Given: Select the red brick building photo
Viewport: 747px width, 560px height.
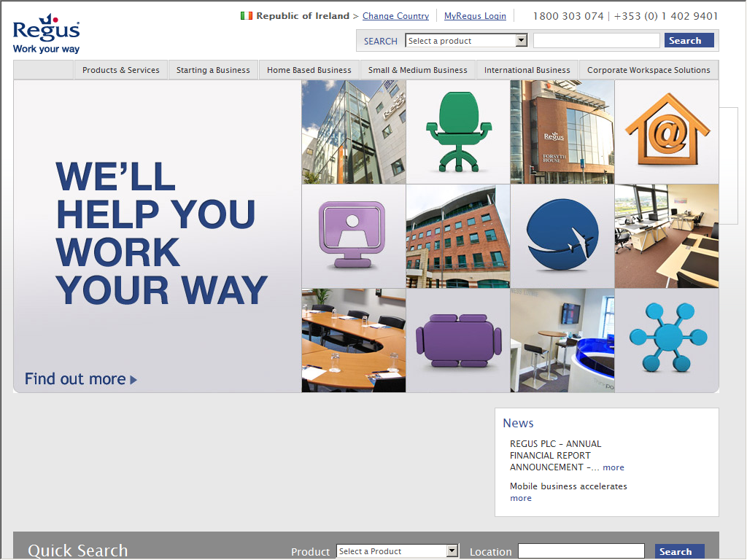Looking at the screenshot, I should 458,236.
